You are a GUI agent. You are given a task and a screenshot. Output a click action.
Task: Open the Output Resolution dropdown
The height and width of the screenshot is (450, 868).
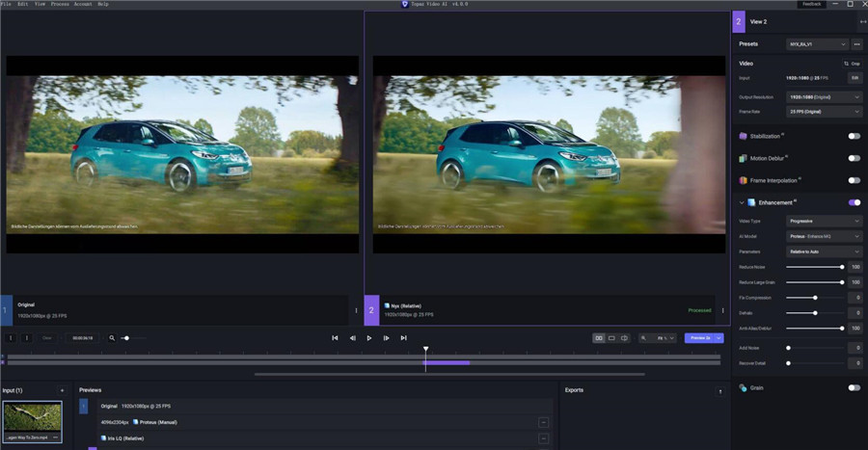tap(825, 96)
